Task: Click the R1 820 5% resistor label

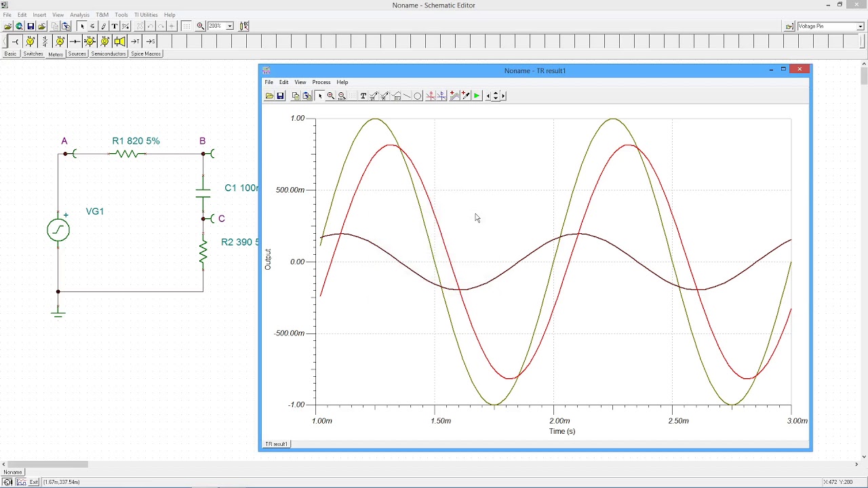Action: point(136,141)
